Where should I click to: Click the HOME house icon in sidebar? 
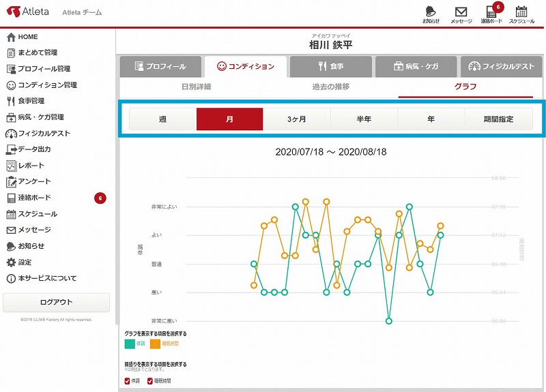click(11, 37)
